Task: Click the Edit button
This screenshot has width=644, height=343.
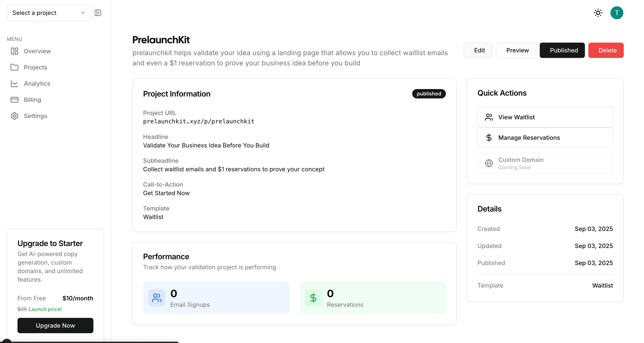Action: tap(478, 50)
